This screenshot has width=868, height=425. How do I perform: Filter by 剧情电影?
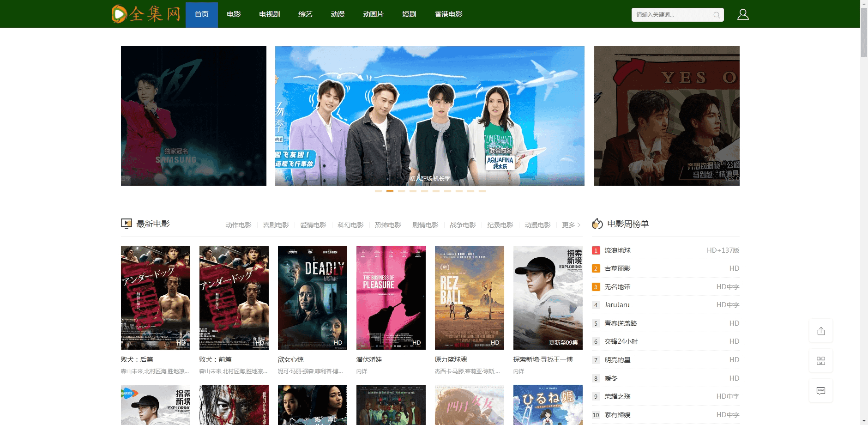426,225
